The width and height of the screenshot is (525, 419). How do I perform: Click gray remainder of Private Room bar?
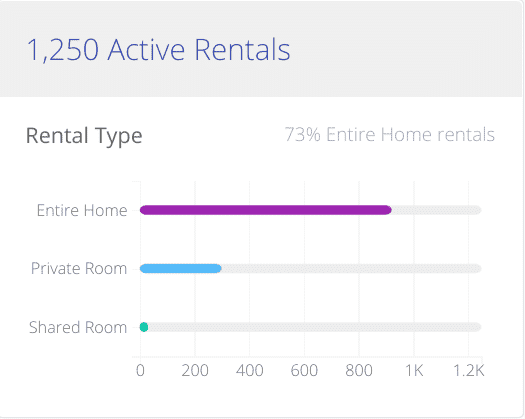click(352, 268)
